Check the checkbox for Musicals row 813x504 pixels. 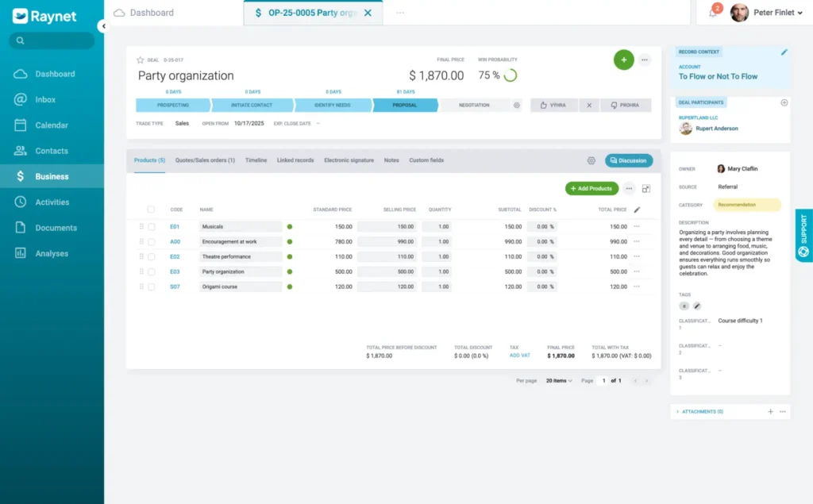(x=151, y=227)
